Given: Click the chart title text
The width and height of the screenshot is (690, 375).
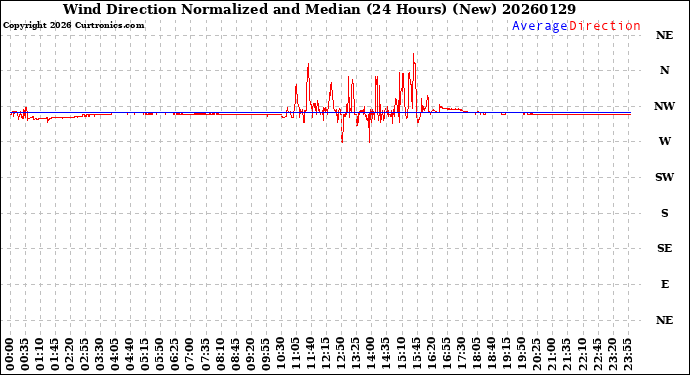Looking at the screenshot, I should click(x=319, y=9).
